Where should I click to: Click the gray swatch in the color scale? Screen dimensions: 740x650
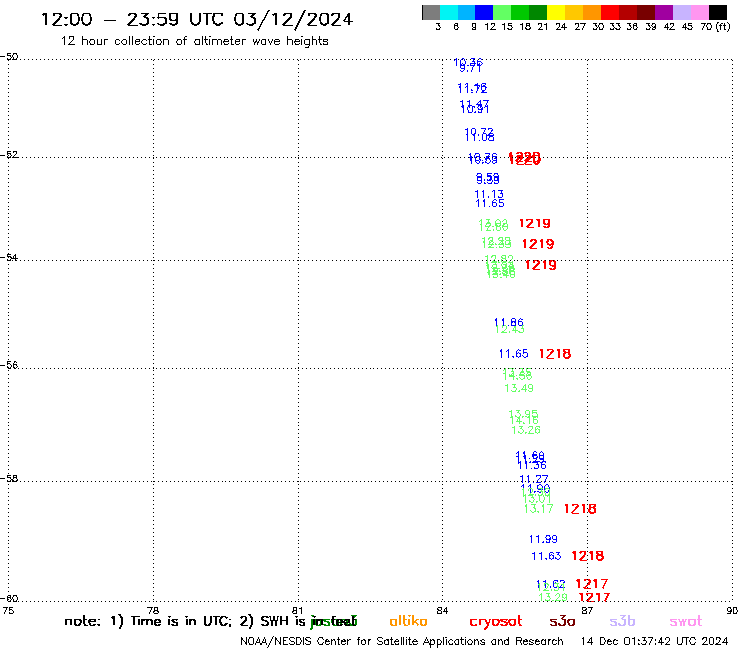tap(431, 12)
